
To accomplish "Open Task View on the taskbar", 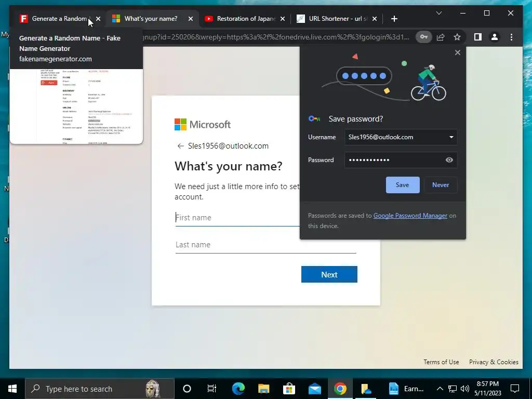I will click(x=212, y=389).
